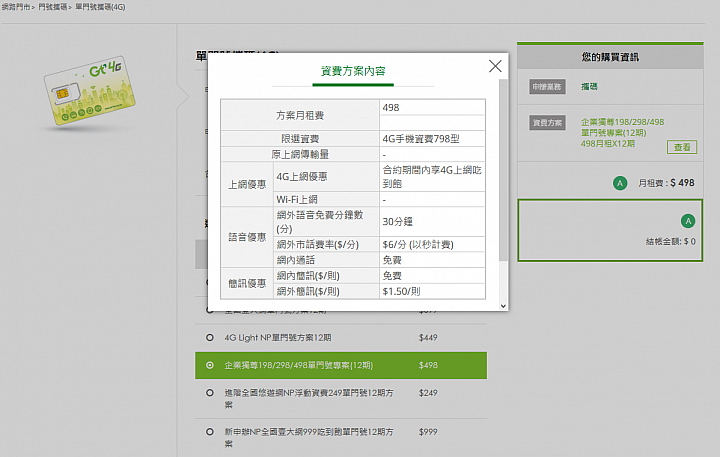720x457 pixels.
Task: Close the 資費方案內容 popup with the X
Action: click(x=495, y=66)
